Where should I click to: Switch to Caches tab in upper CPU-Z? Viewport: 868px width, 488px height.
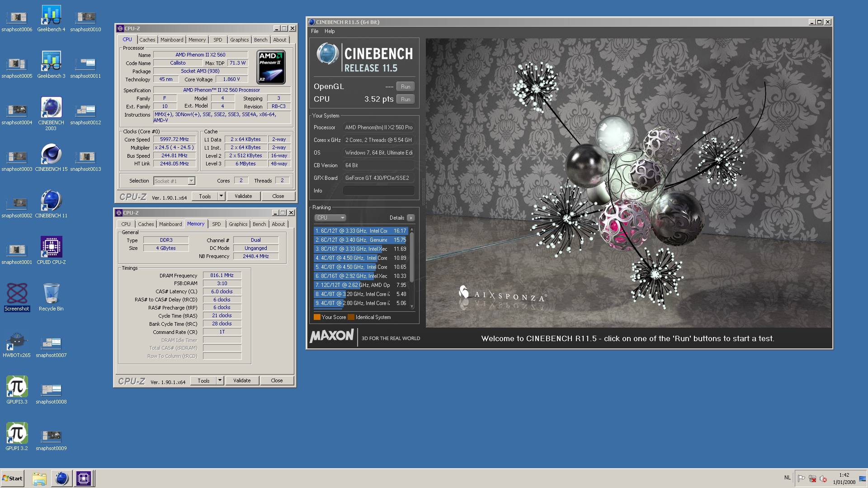147,40
